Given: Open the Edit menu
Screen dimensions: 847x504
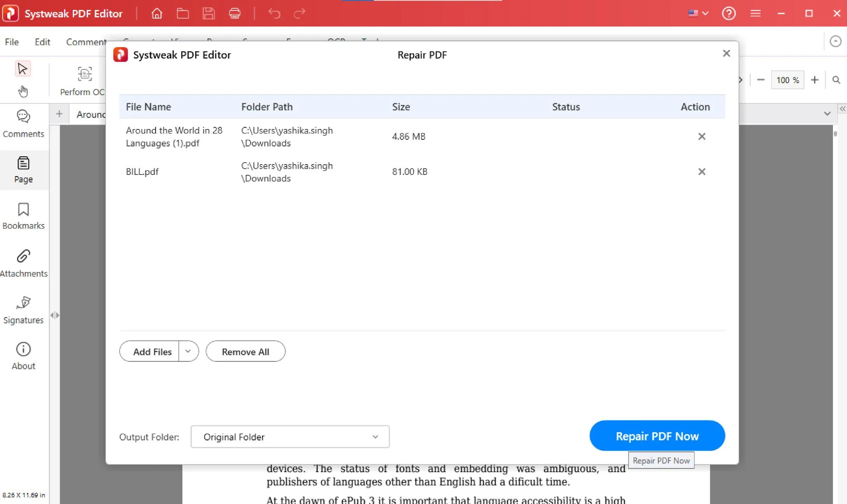Looking at the screenshot, I should pos(42,42).
